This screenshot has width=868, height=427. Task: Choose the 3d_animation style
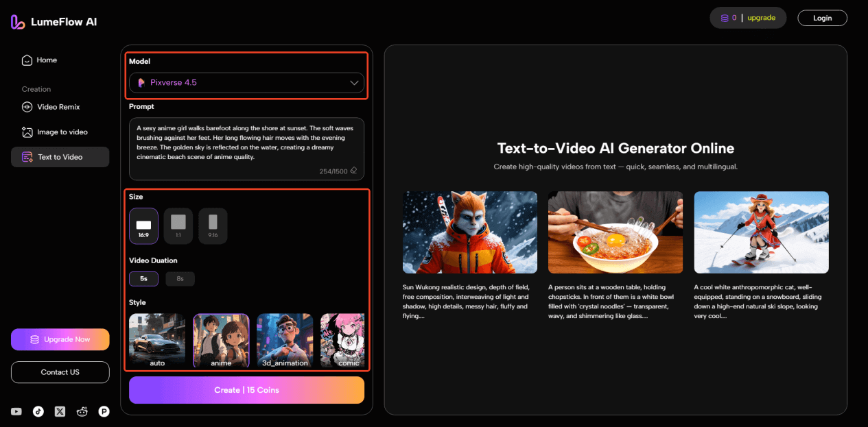click(x=285, y=341)
